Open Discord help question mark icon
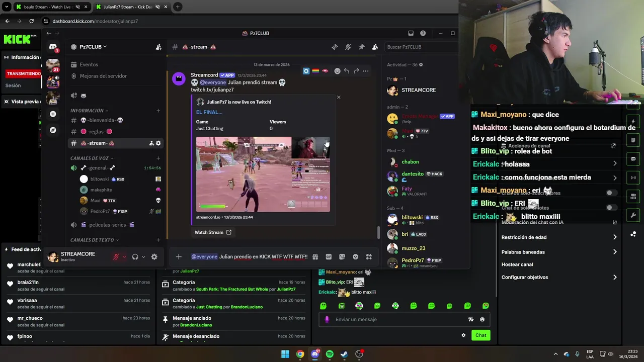The width and height of the screenshot is (644, 362). click(x=423, y=33)
